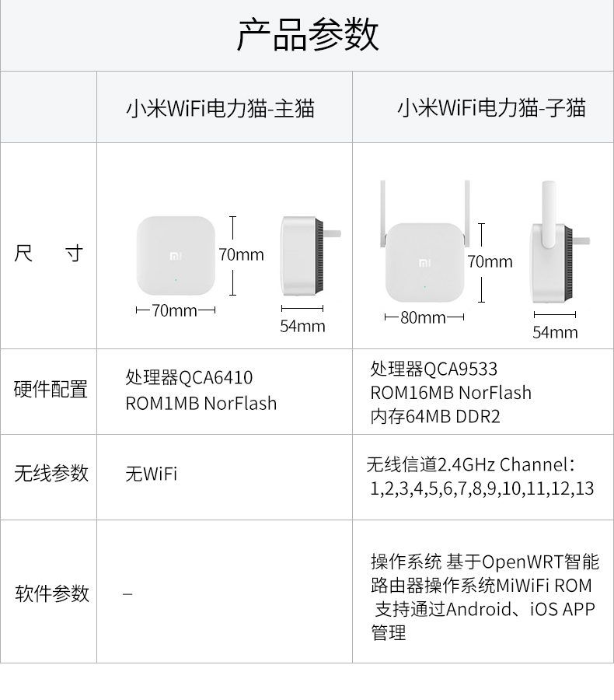
Task: Click the side view image of 子猫
Action: coord(560,242)
